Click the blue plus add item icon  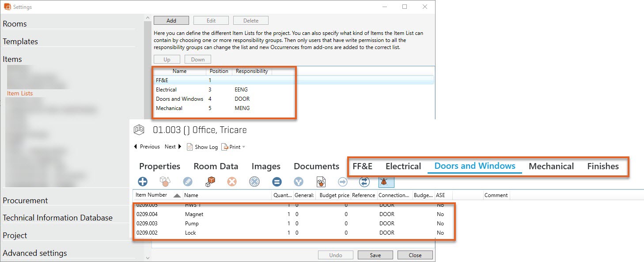[143, 182]
